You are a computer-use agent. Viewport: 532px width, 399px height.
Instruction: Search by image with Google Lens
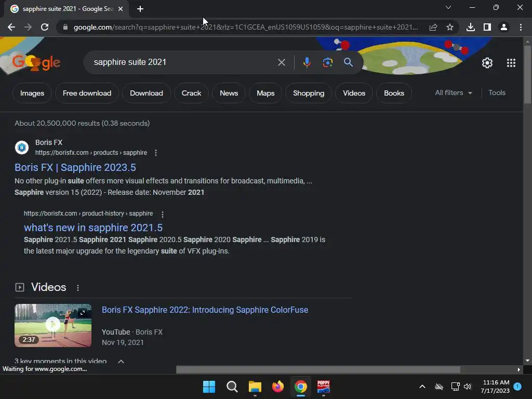coord(327,62)
